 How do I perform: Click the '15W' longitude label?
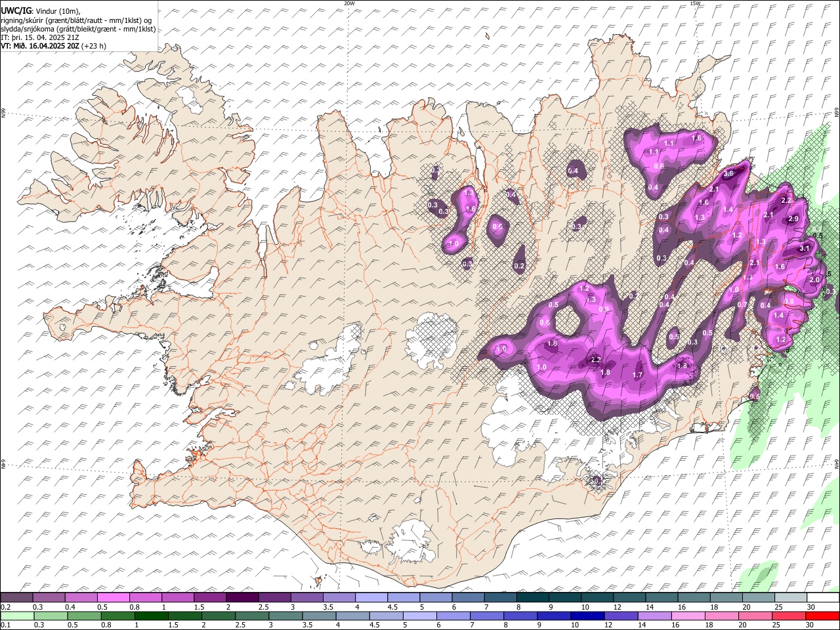[695, 3]
